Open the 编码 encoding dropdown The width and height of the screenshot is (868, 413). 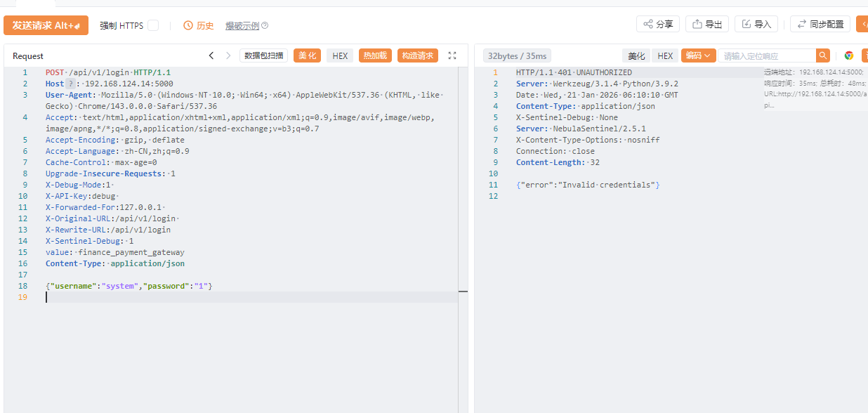pos(699,55)
